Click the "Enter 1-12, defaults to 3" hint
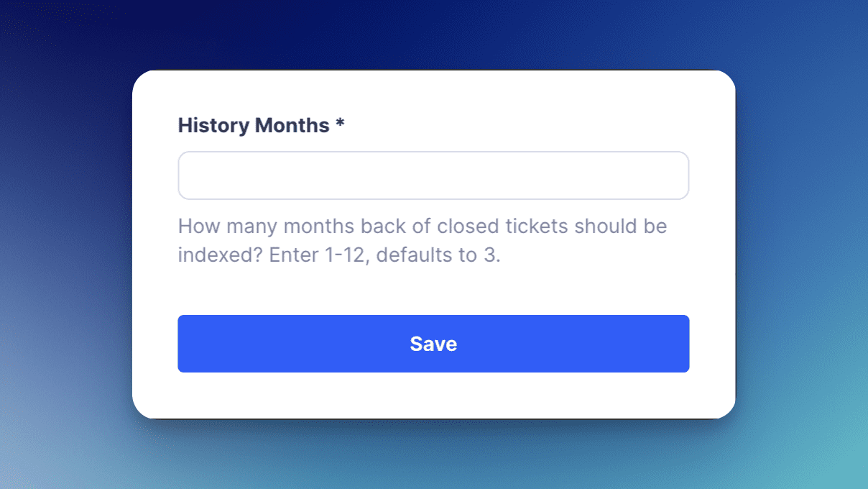Screen dimensions: 868x489 tap(384, 255)
